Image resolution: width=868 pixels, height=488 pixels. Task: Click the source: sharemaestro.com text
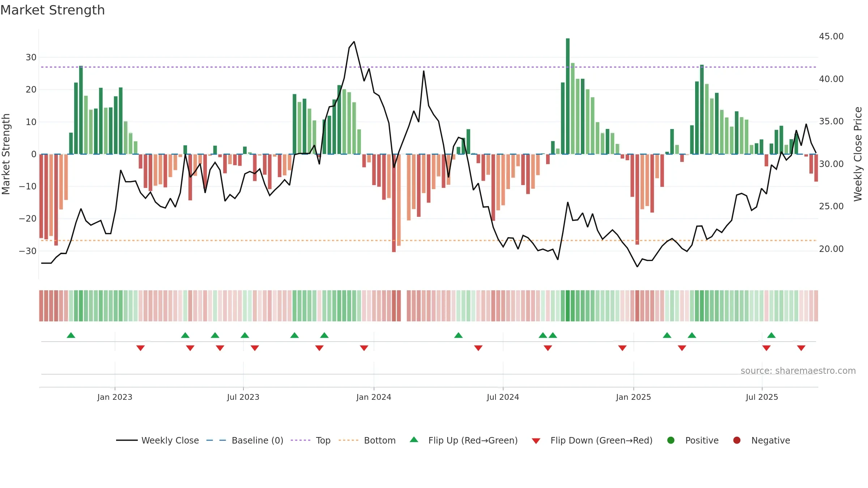(x=798, y=371)
